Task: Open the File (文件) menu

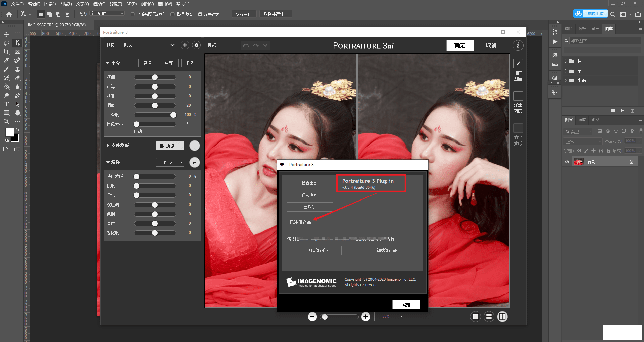Action: click(17, 4)
